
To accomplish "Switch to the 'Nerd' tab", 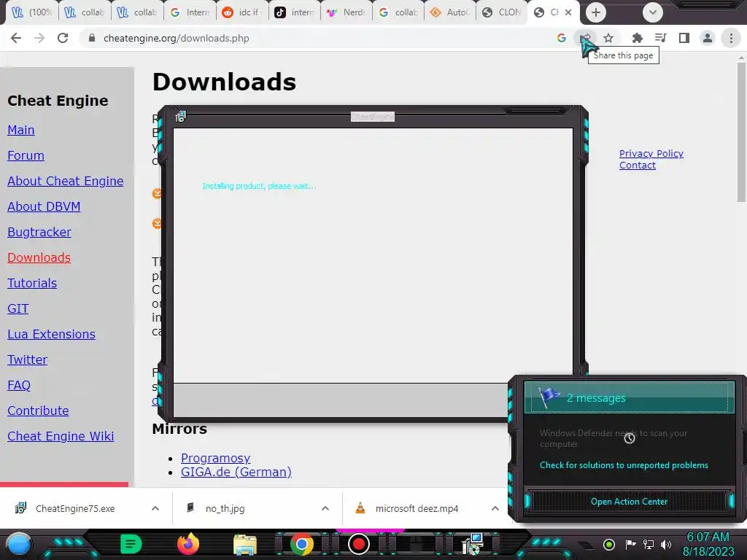I will [x=347, y=12].
